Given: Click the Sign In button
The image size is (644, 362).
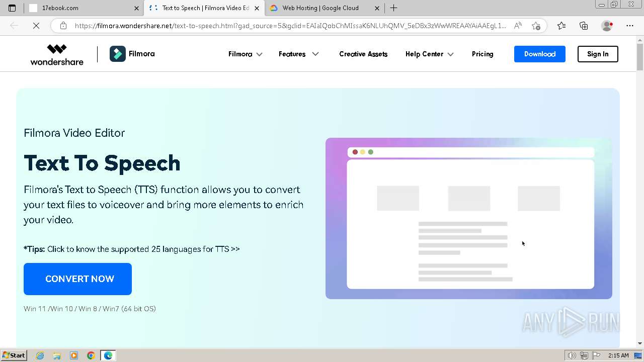Looking at the screenshot, I should pos(598,54).
